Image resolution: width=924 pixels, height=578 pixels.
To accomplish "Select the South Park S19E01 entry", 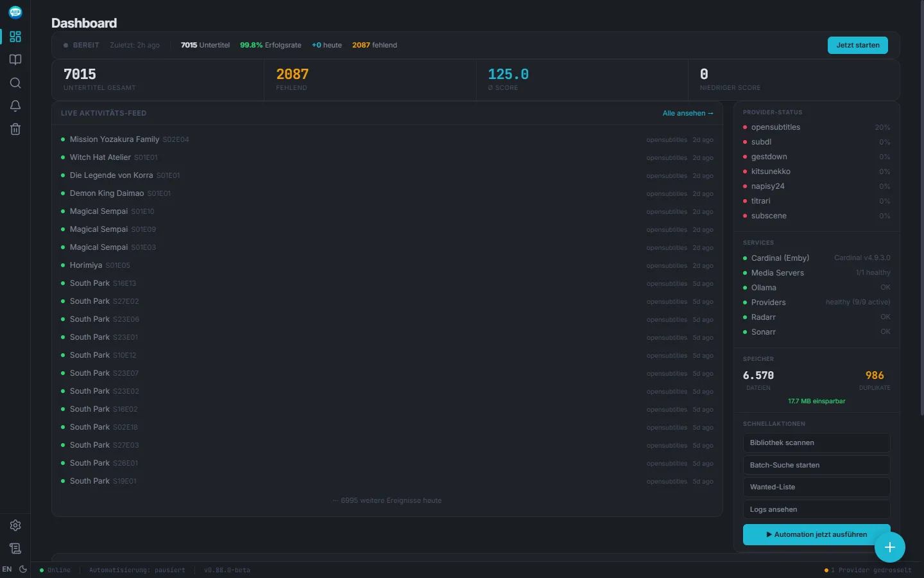I will pyautogui.click(x=387, y=481).
